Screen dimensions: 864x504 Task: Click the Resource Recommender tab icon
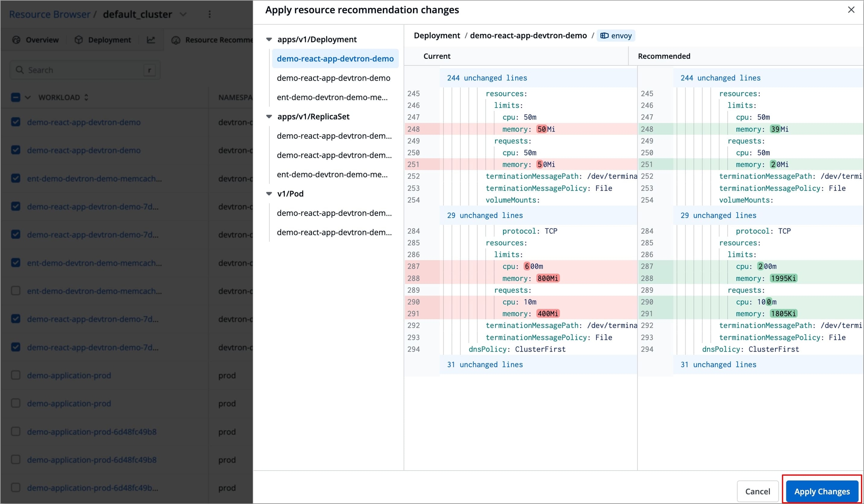176,40
